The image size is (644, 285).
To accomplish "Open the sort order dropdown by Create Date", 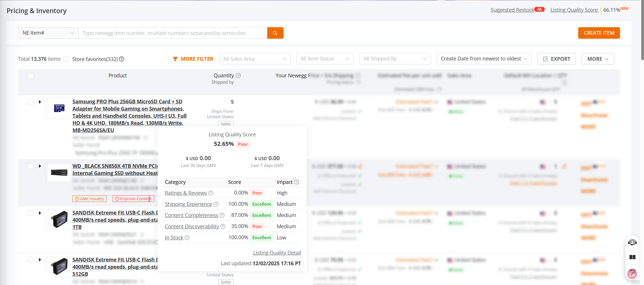I will pos(484,59).
